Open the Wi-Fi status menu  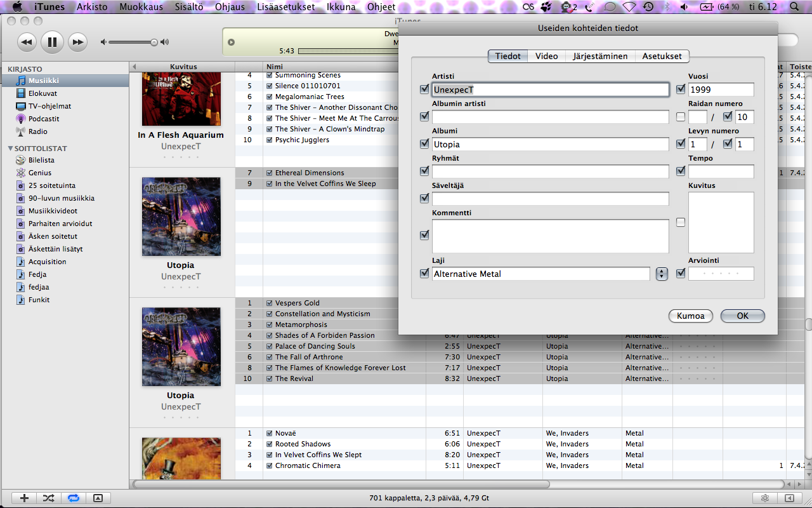tap(629, 7)
